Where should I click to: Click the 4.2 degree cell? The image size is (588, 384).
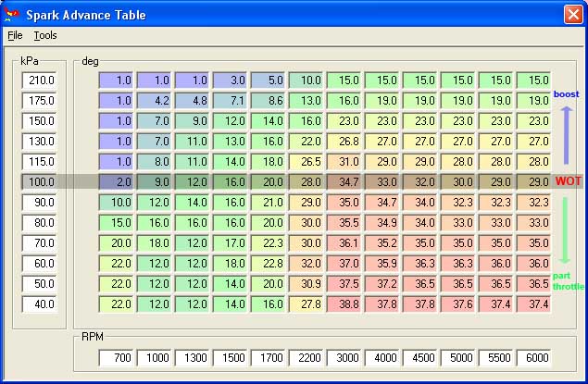155,101
